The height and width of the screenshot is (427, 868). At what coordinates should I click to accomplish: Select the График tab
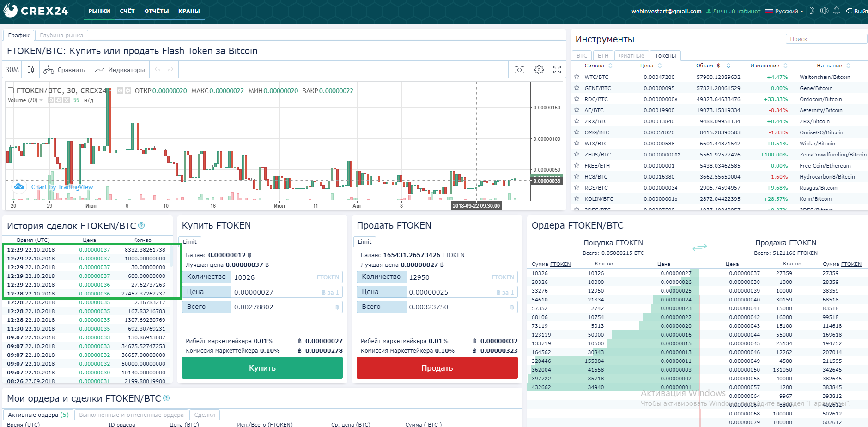click(x=18, y=35)
